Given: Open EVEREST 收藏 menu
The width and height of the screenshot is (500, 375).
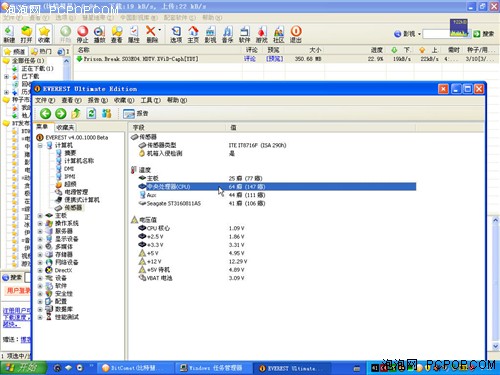Looking at the screenshot, I should coord(124,100).
